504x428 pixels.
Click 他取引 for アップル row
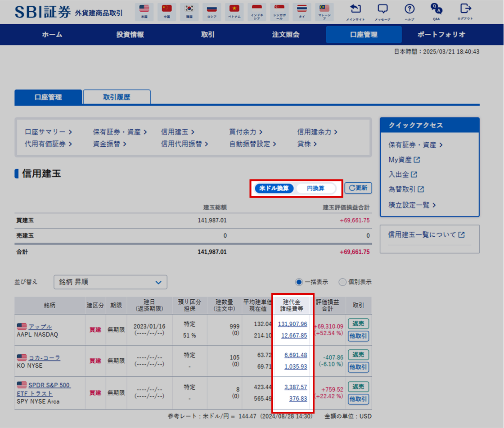click(358, 336)
